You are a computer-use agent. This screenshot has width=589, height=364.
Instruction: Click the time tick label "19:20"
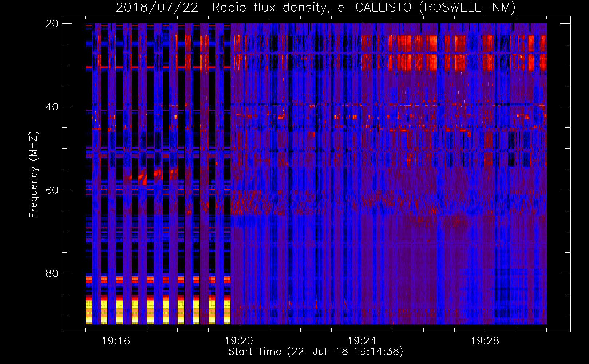(239, 341)
